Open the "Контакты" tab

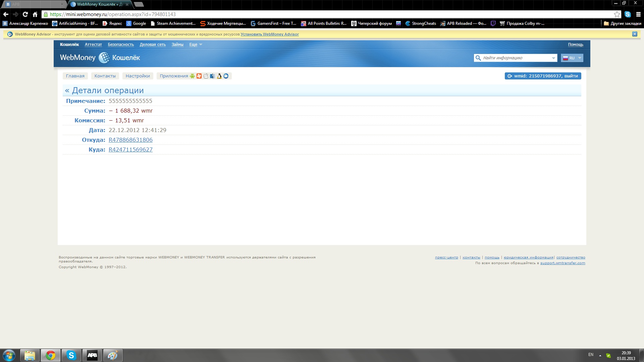pos(105,76)
